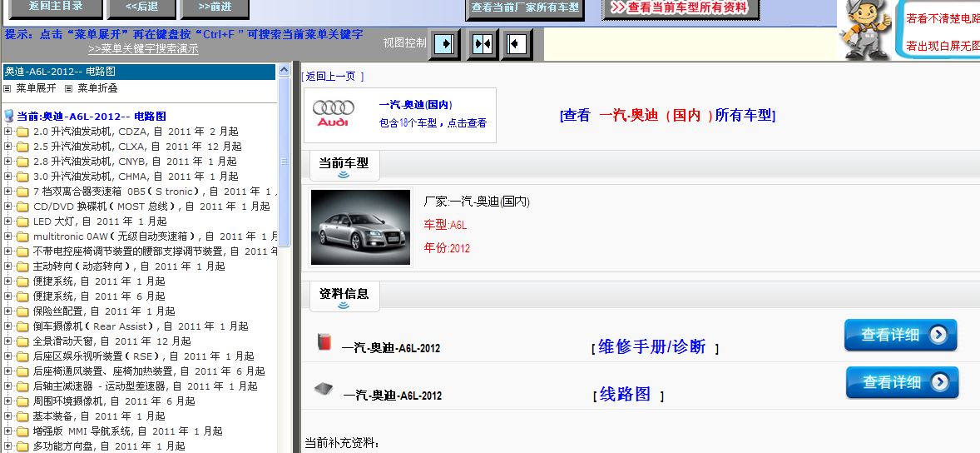
Task: Click 查看当前厂家所有车型 button
Action: (x=525, y=9)
